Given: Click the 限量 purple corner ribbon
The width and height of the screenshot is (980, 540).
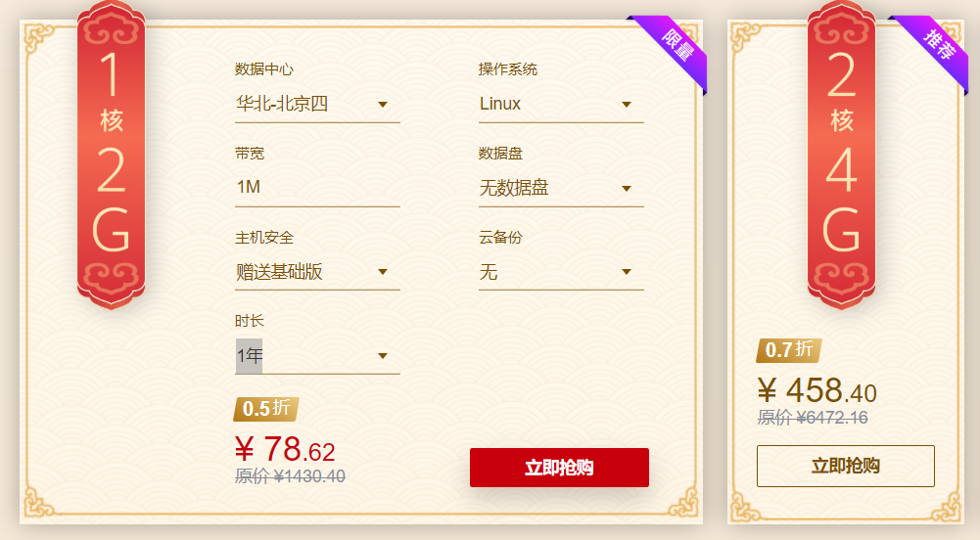Looking at the screenshot, I should [674, 45].
